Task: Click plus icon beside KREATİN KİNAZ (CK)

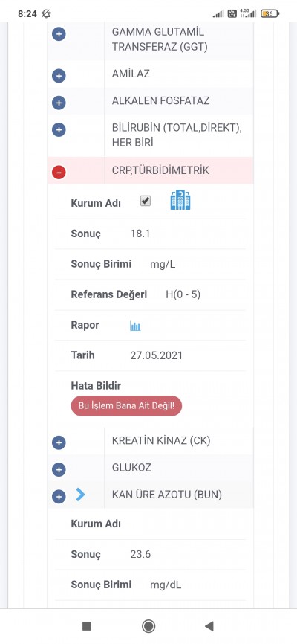Action: click(x=59, y=442)
